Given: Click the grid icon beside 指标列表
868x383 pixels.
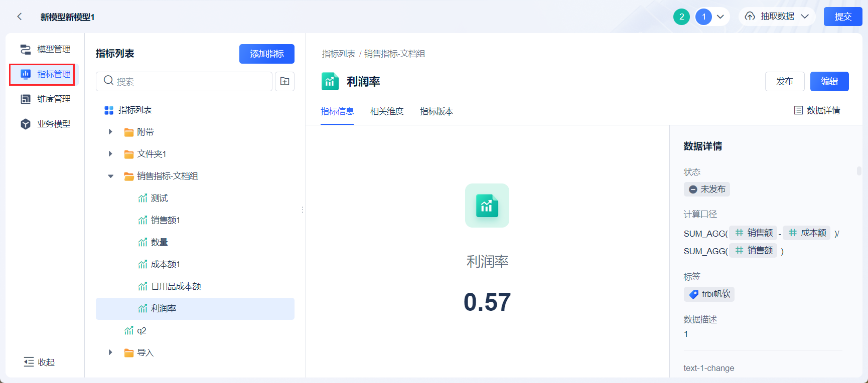Looking at the screenshot, I should (109, 110).
